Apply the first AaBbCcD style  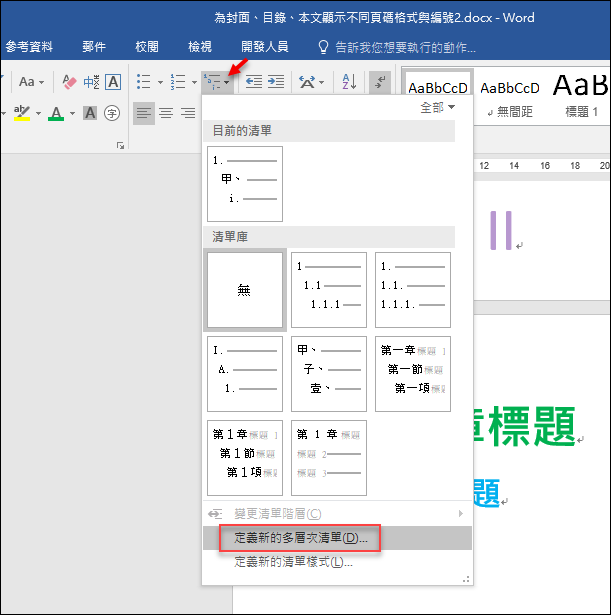point(438,83)
